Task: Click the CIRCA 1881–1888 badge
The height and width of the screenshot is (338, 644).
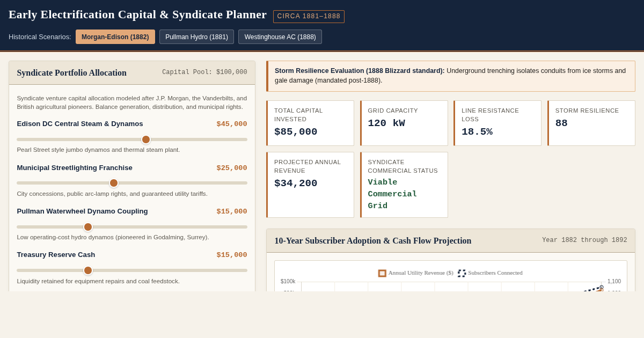Action: pos(309,16)
